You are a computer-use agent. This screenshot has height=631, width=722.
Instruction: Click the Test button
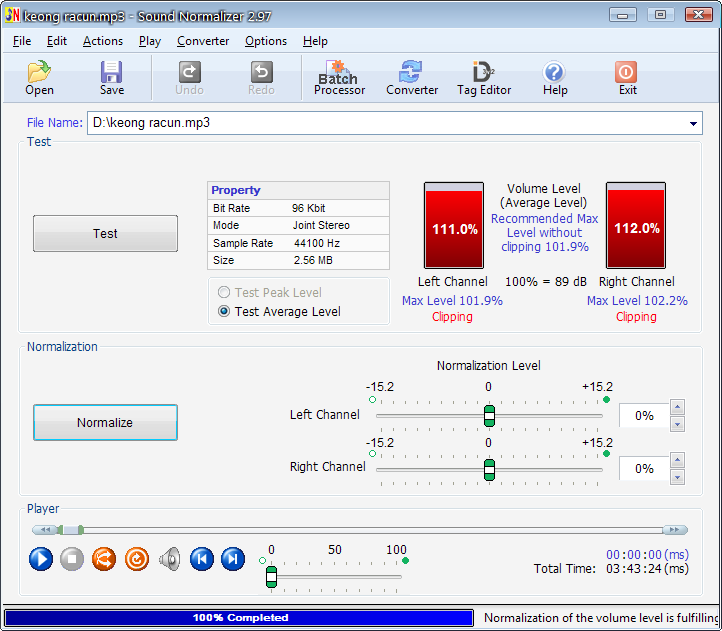105,234
